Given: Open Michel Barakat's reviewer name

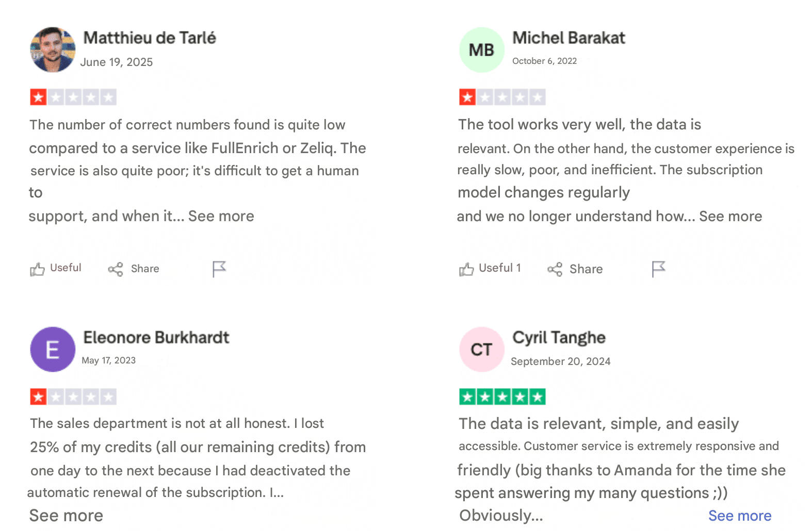Looking at the screenshot, I should click(569, 38).
